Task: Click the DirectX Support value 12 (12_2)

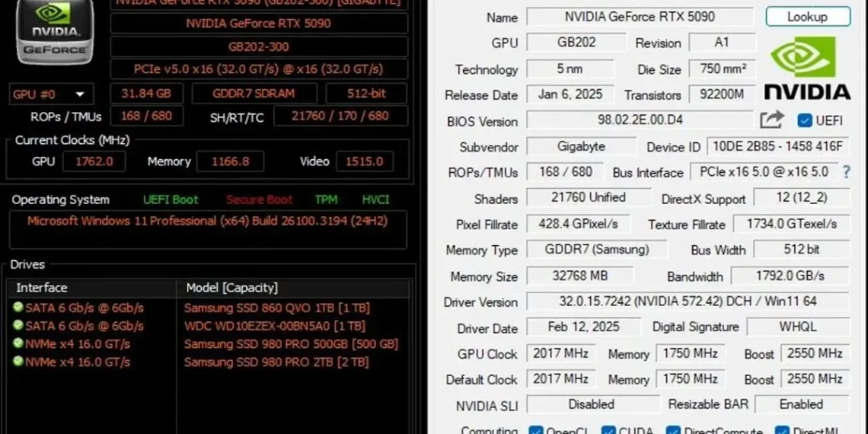Action: pos(802,198)
